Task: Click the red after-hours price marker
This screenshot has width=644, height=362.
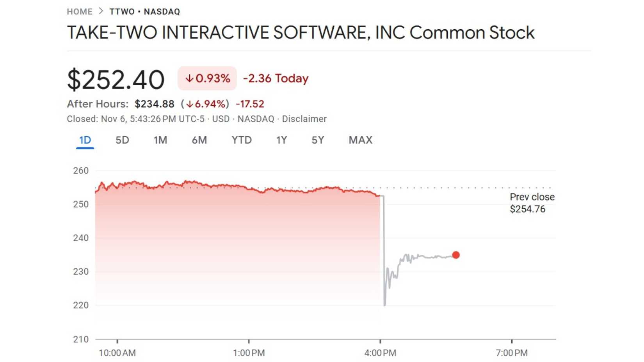Action: [456, 255]
